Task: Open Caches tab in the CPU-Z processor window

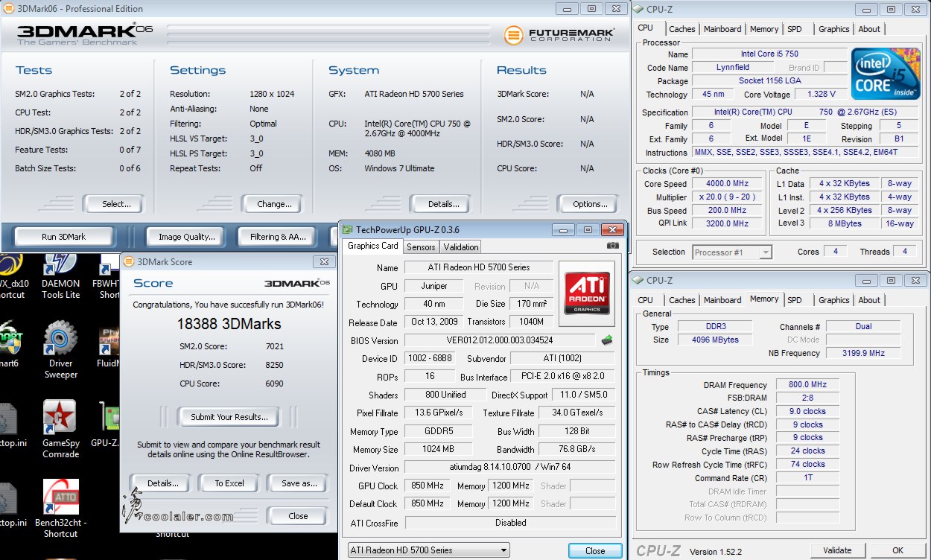Action: click(x=682, y=29)
